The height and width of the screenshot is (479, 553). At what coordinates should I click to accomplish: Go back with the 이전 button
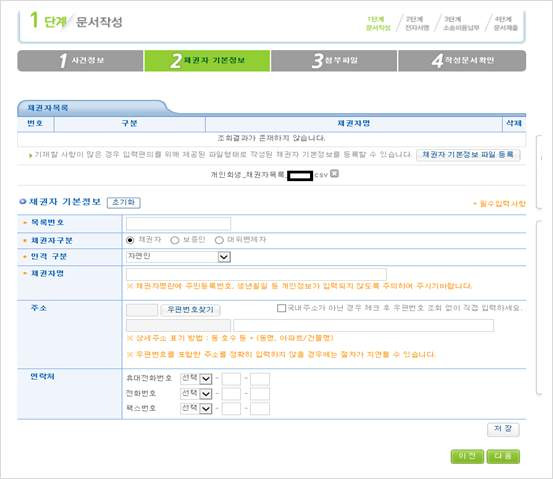pyautogui.click(x=467, y=456)
